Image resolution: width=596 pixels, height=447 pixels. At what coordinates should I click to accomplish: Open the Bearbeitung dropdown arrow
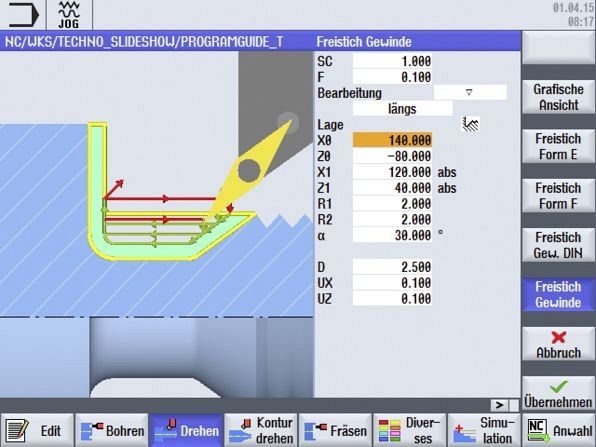[470, 92]
